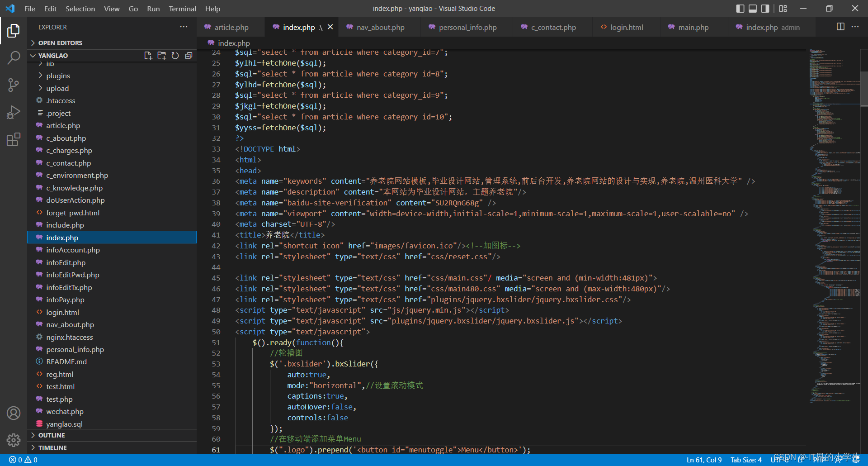
Task: Expand the OUTLINE section
Action: point(112,435)
